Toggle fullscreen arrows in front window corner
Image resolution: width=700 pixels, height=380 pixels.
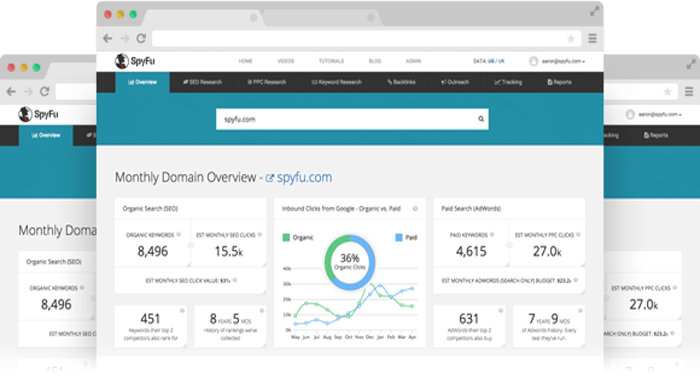click(594, 12)
